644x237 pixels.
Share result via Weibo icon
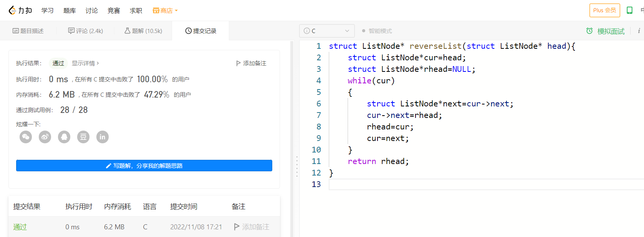click(x=45, y=137)
